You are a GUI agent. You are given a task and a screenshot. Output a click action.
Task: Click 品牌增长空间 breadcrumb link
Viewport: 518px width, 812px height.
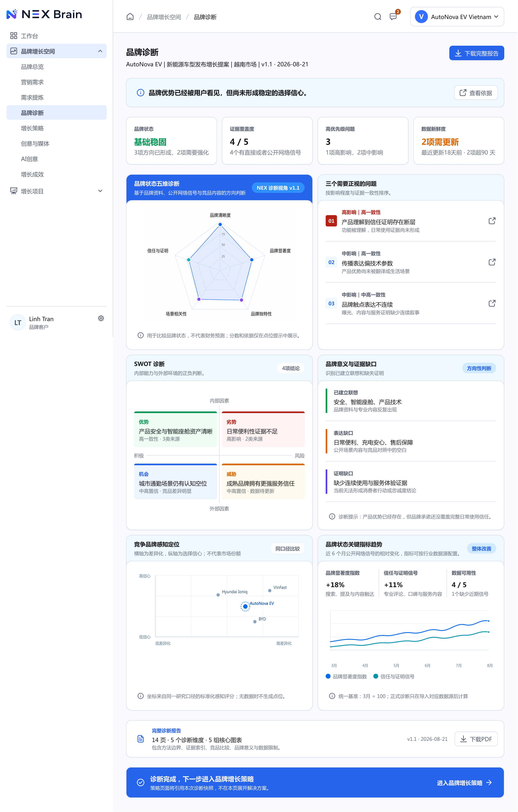(x=164, y=17)
